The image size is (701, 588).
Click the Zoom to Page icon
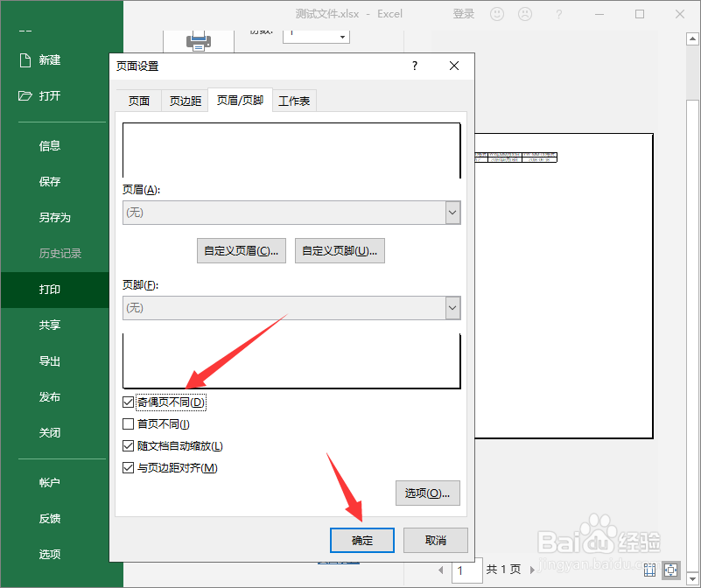click(x=671, y=570)
